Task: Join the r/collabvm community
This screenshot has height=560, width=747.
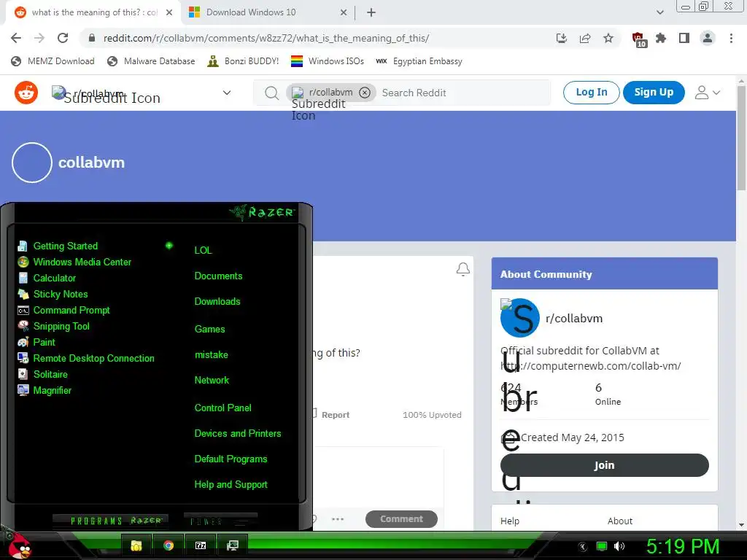Action: tap(604, 465)
